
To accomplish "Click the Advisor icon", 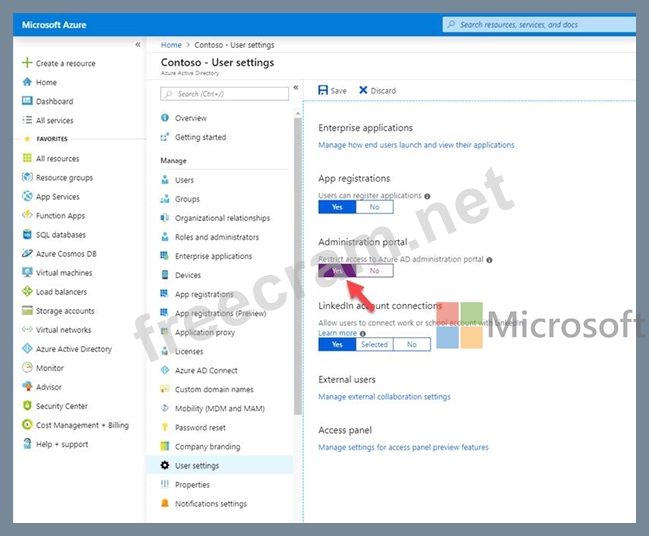I will 27,387.
